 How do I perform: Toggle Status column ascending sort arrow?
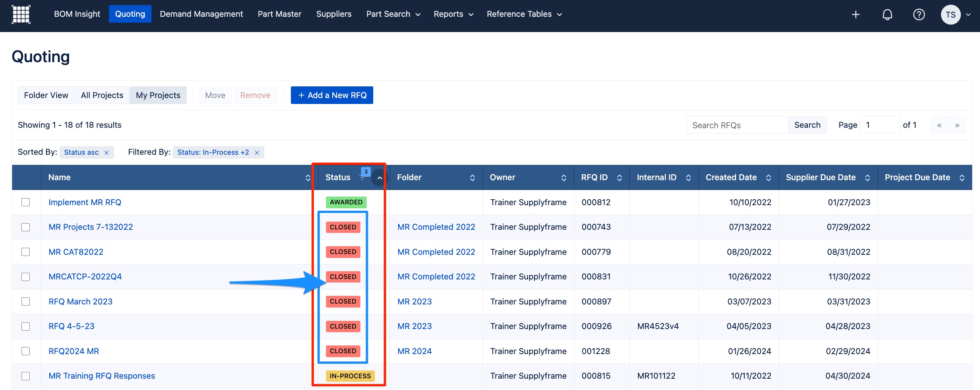coord(379,177)
